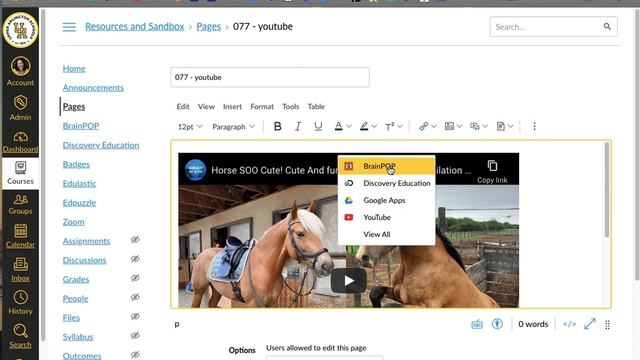
Task: Play the embedded horse video
Action: (348, 280)
